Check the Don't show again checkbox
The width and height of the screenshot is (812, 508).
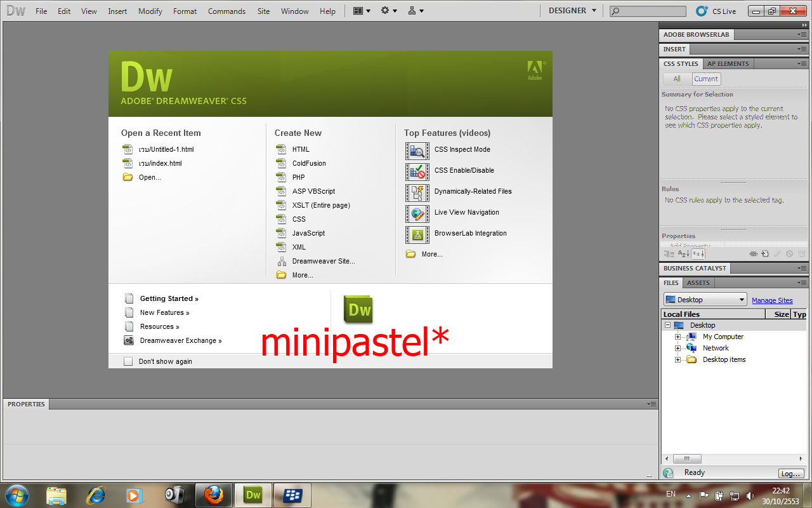coord(128,361)
